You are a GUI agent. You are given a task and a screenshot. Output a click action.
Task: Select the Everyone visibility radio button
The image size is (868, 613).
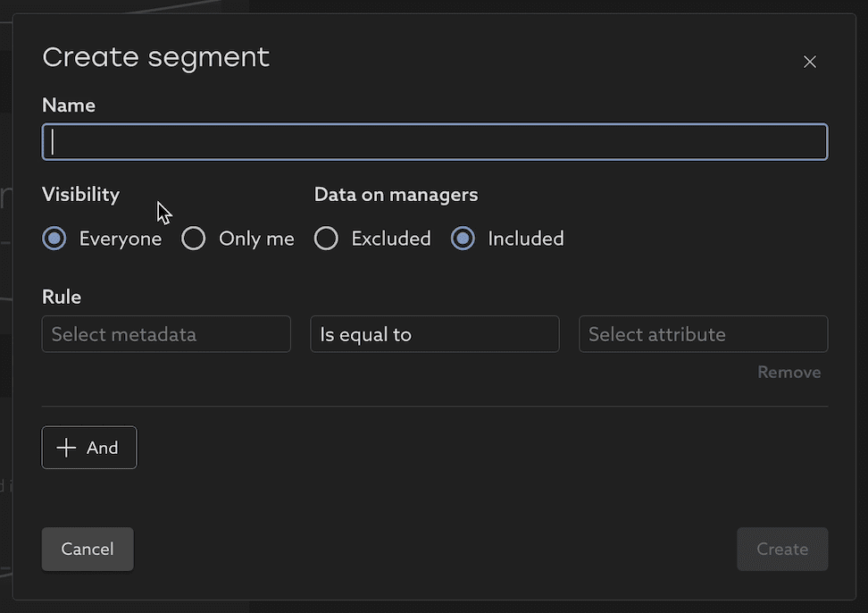[x=54, y=239]
